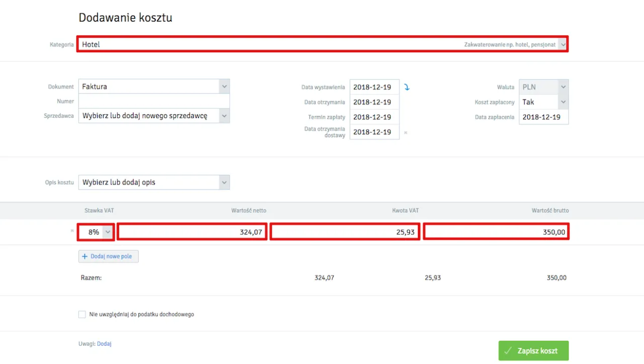This screenshot has width=644, height=364.
Task: Select the Stawka VAT 8% dropdown
Action: [96, 232]
